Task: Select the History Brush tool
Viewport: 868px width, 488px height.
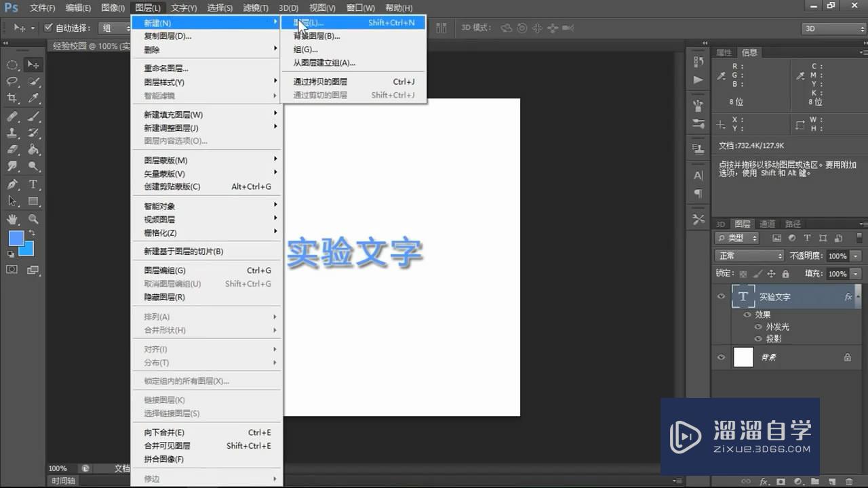Action: 33,133
